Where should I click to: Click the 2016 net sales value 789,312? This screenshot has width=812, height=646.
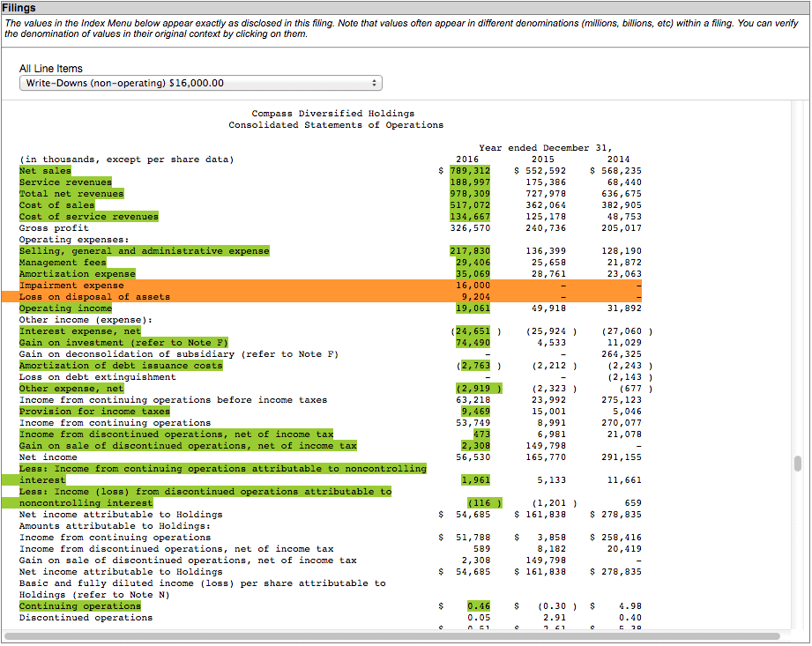click(470, 171)
